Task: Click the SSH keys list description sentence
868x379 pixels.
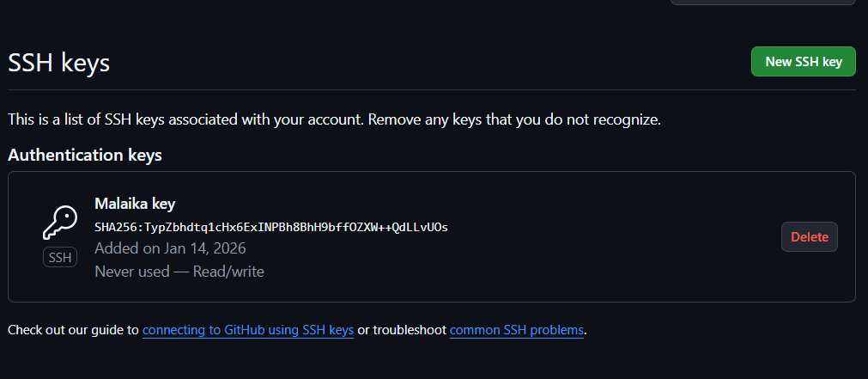Action: [334, 119]
